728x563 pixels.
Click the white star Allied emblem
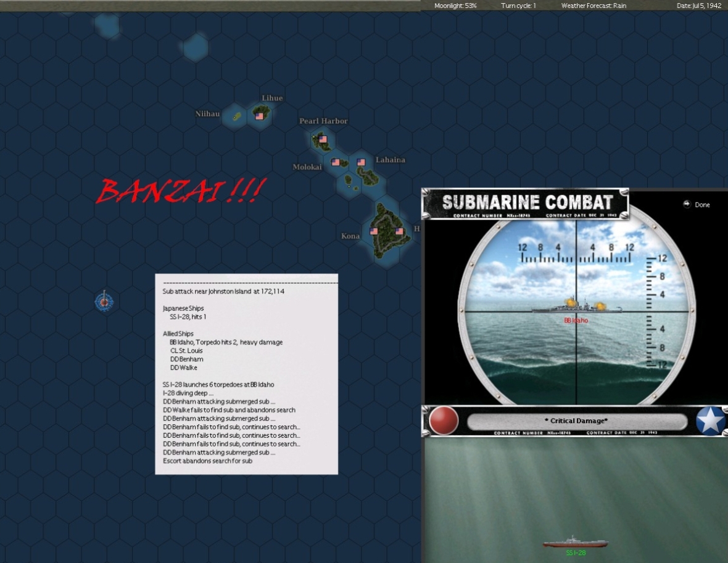point(710,421)
